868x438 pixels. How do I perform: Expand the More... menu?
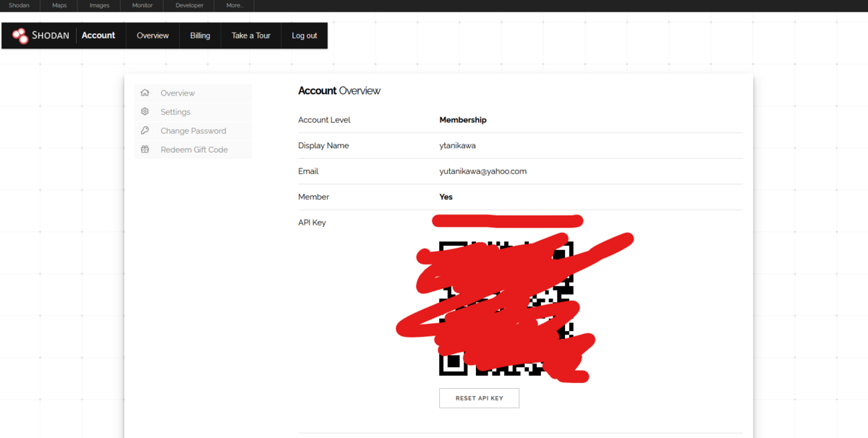[234, 6]
